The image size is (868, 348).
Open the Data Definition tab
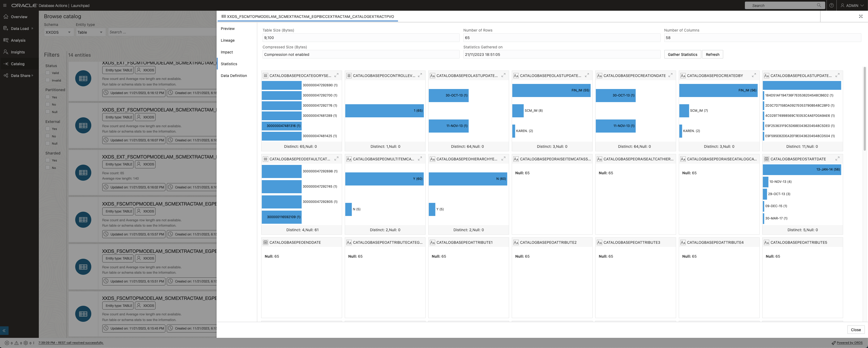coord(233,76)
